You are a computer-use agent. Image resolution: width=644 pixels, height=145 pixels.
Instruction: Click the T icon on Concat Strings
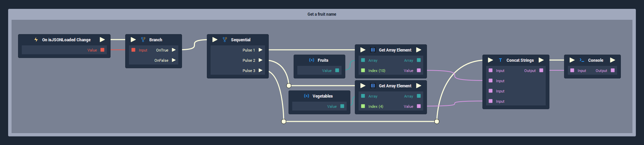(500, 60)
